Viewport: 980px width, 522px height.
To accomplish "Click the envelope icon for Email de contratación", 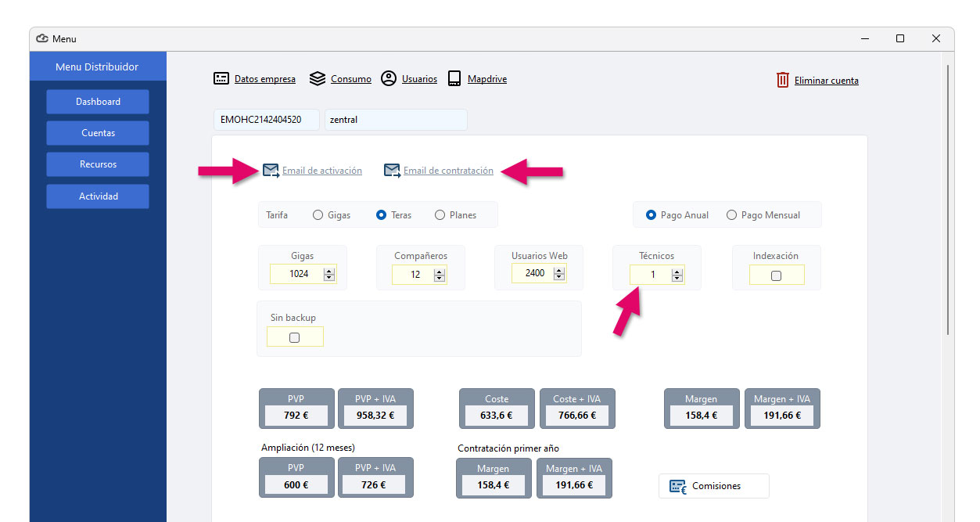I will coord(392,171).
